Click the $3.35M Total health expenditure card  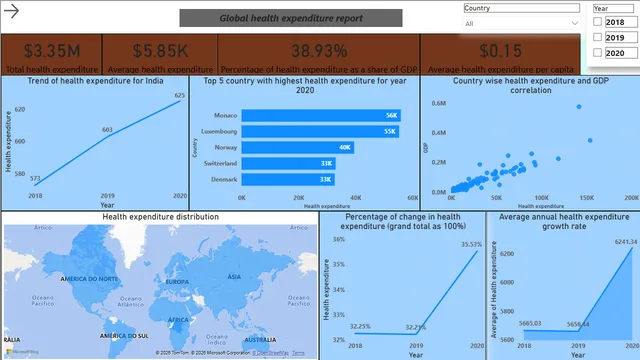point(52,55)
